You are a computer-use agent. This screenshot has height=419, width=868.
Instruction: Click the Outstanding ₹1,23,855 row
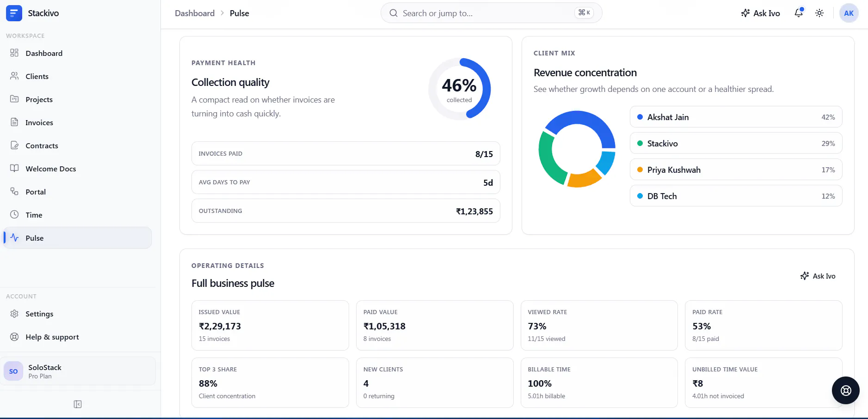tap(345, 211)
